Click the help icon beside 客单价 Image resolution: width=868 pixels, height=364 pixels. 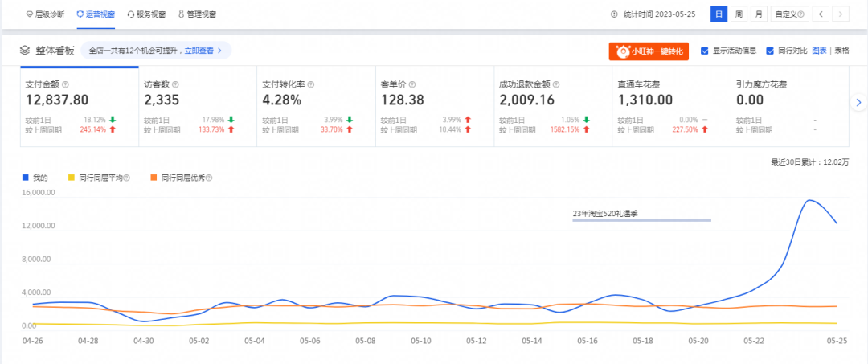[x=412, y=84]
